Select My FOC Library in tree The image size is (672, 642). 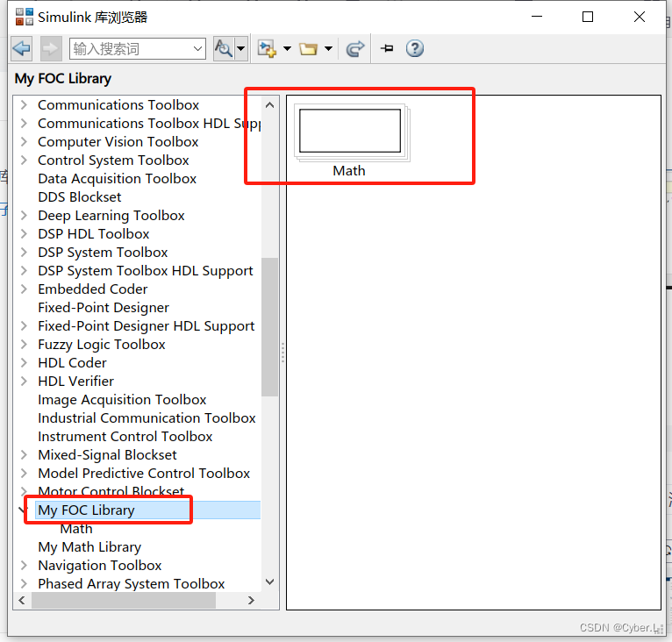pyautogui.click(x=86, y=510)
